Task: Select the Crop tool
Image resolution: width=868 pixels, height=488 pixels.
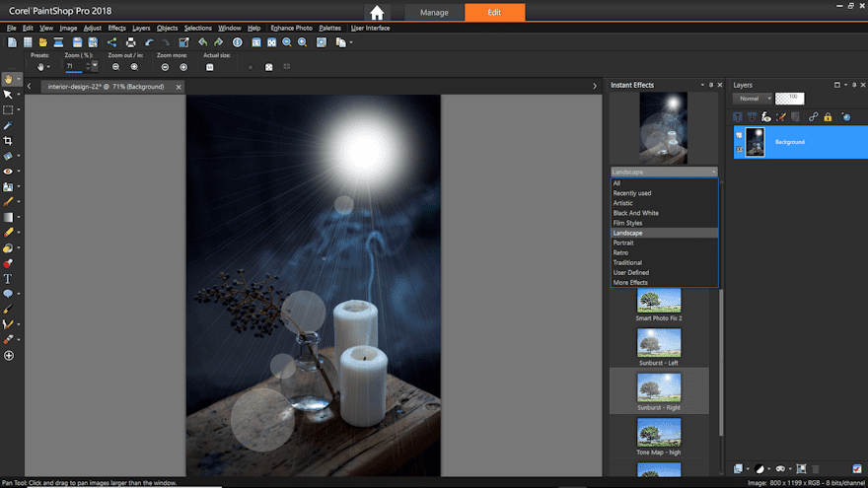Action: [x=8, y=141]
